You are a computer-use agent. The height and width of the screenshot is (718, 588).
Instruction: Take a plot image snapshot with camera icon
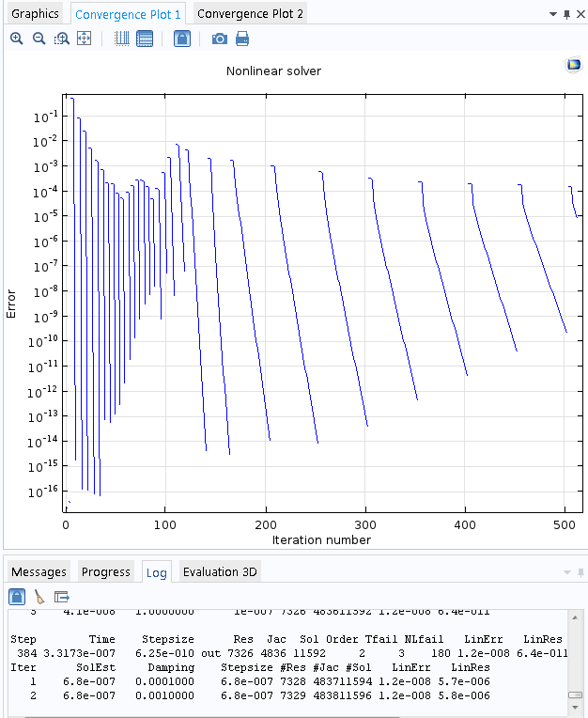[x=219, y=39]
